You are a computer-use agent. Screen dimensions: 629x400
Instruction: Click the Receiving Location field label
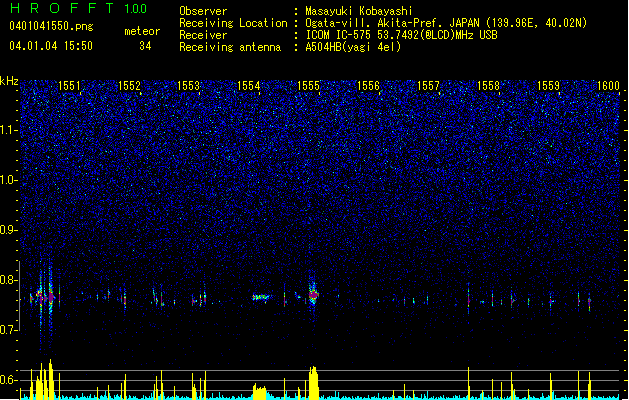pos(233,23)
